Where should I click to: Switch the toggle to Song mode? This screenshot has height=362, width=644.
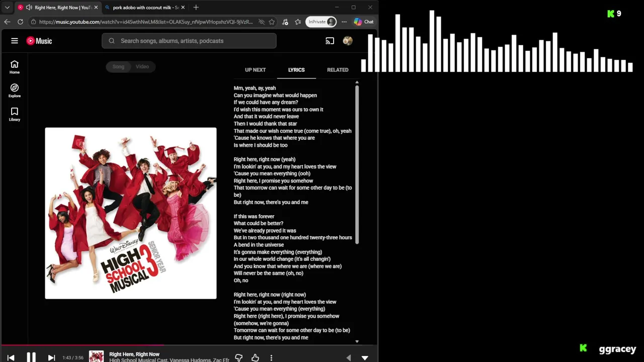click(118, 66)
